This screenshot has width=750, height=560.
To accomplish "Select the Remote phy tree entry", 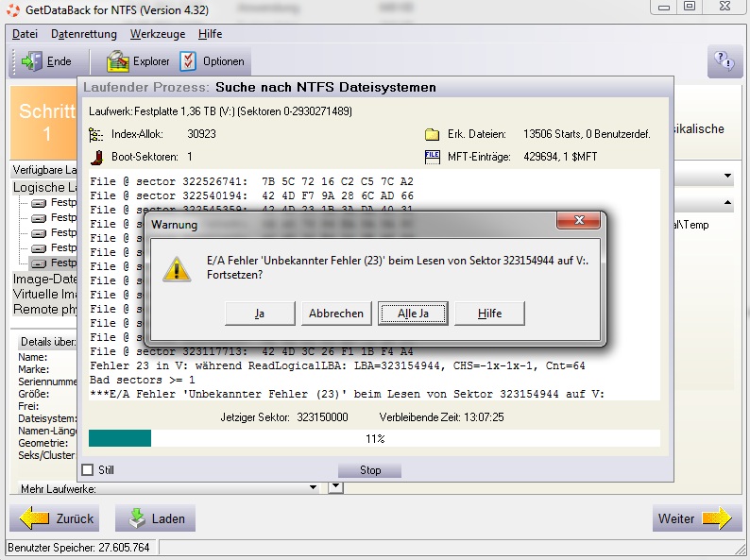I will (45, 310).
